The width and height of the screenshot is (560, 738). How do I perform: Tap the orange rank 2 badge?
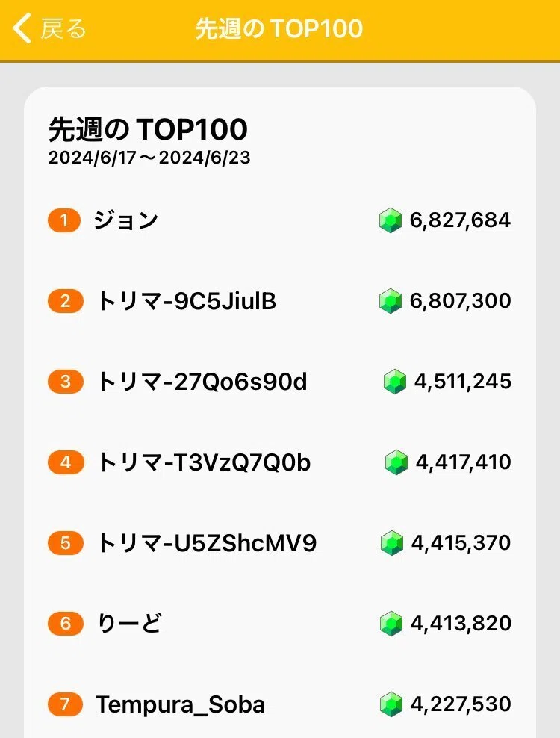coord(66,301)
